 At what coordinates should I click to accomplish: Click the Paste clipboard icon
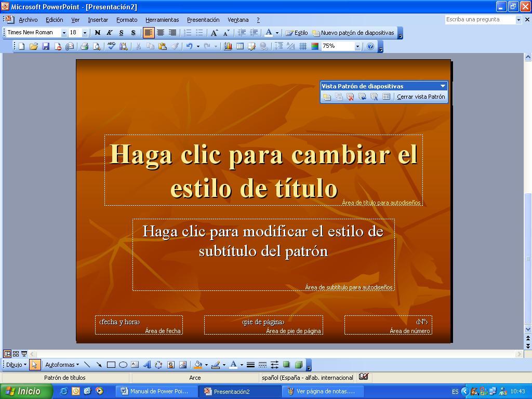pos(163,46)
